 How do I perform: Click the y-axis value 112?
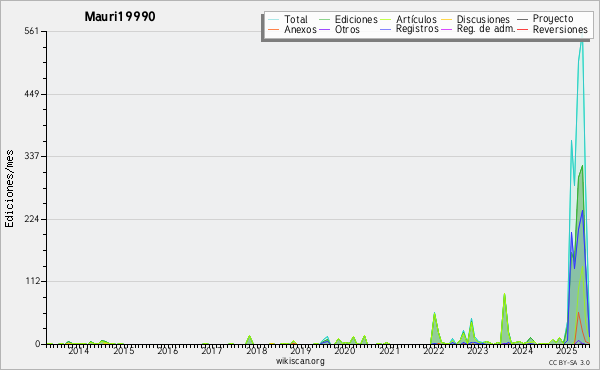coord(33,281)
